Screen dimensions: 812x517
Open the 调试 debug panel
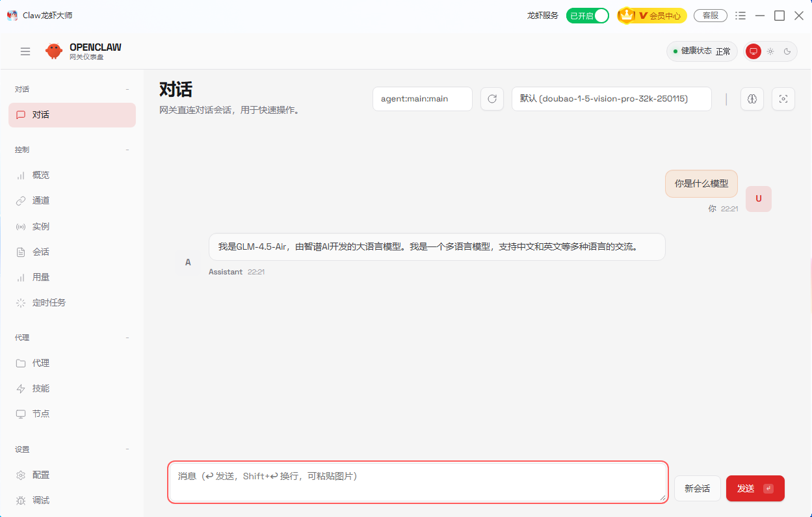click(x=40, y=499)
